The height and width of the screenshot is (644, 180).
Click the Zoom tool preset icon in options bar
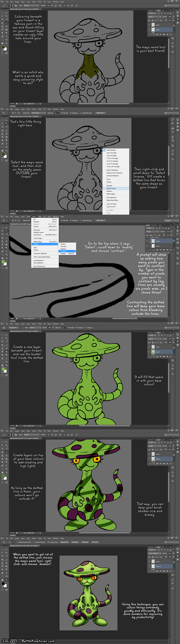click(x=4, y=542)
